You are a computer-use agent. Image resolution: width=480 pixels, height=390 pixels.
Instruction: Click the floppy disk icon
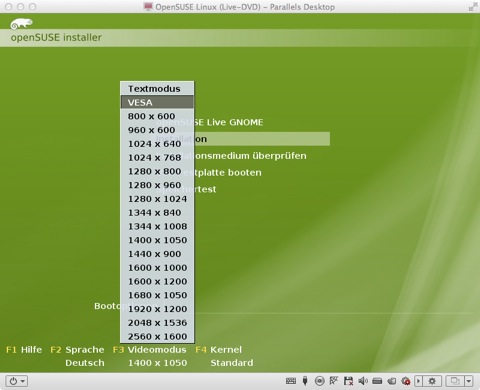348,381
